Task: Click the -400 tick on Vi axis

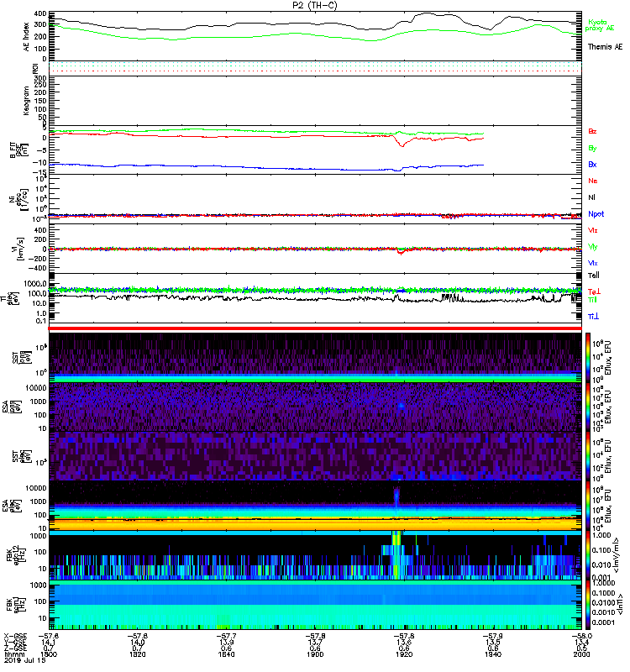Action: (x=37, y=268)
